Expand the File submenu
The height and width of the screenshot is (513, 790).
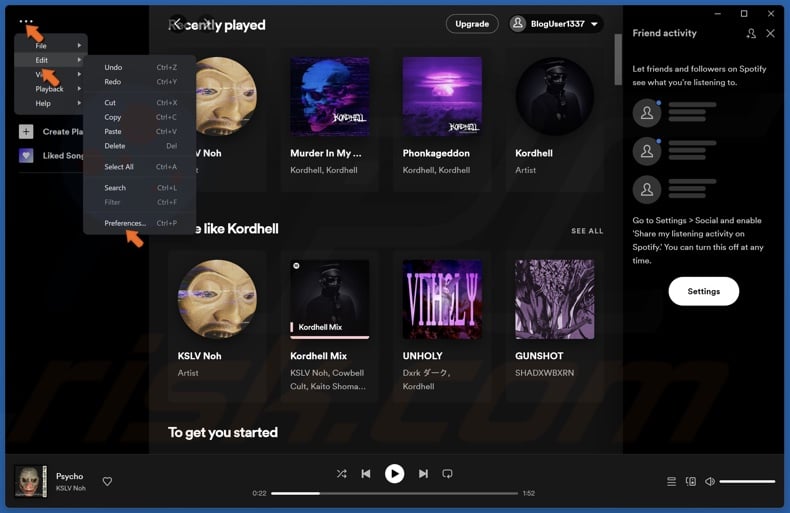click(51, 45)
